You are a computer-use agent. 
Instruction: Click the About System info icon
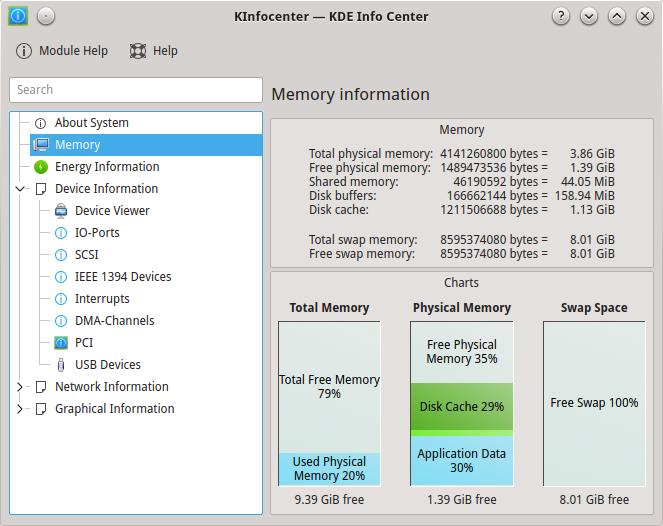[41, 123]
